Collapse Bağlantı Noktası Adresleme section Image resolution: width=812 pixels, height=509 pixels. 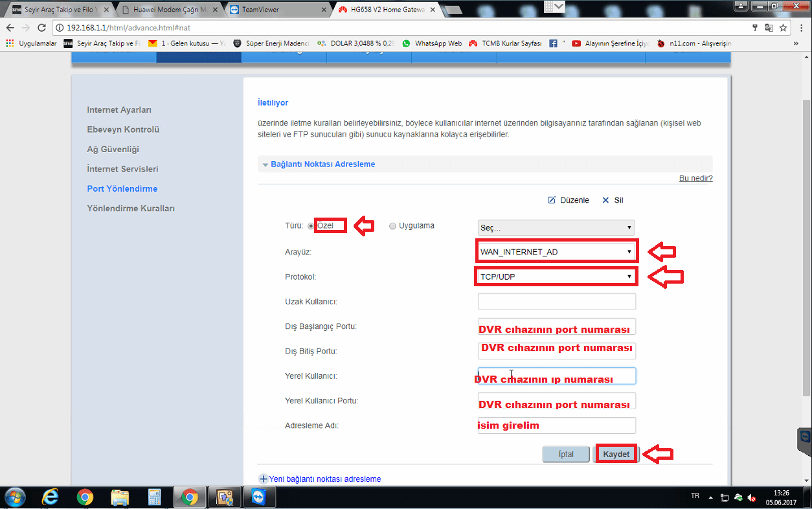coord(265,164)
